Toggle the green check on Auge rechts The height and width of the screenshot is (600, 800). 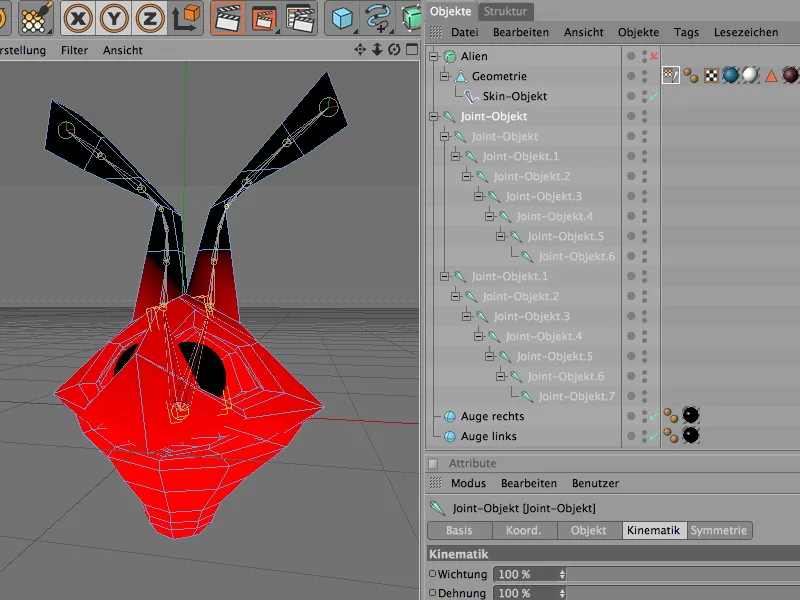coord(654,416)
